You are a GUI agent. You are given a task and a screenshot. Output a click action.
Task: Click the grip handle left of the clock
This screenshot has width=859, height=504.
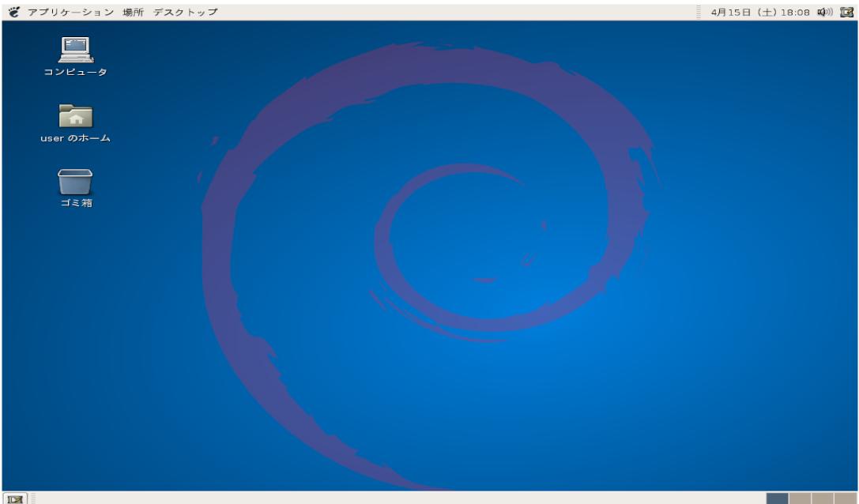coord(699,12)
